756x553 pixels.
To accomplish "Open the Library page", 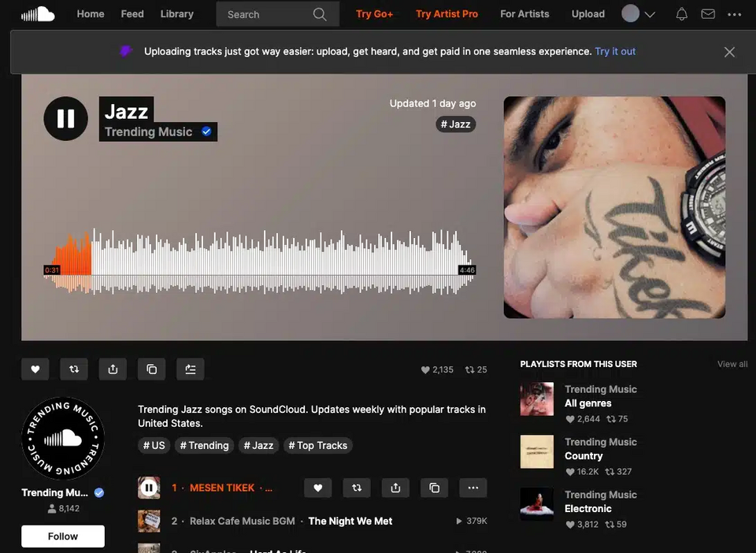I will point(177,14).
